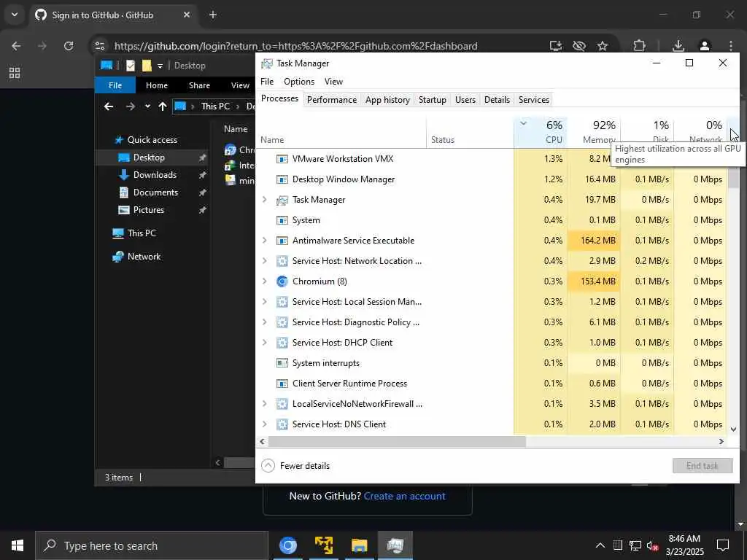Expand Service Host: DHCP Client row

tap(264, 343)
